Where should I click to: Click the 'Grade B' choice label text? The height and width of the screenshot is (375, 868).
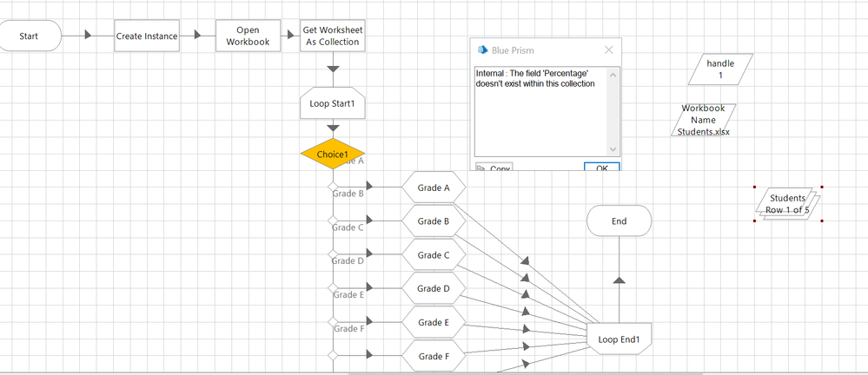point(348,194)
